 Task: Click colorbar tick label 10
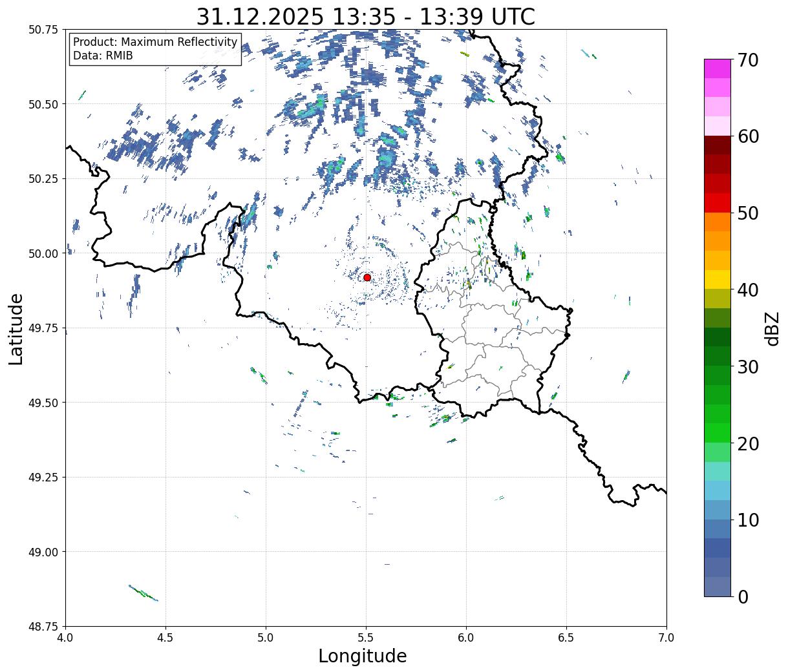pyautogui.click(x=748, y=520)
